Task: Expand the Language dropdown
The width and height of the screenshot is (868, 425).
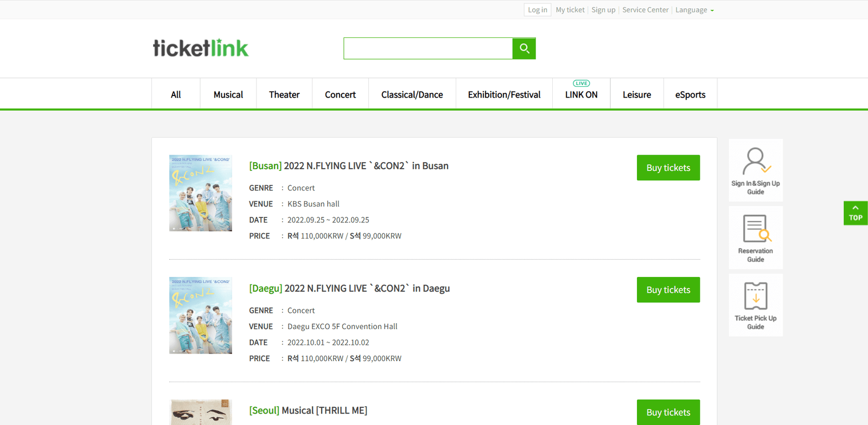Action: [x=694, y=10]
